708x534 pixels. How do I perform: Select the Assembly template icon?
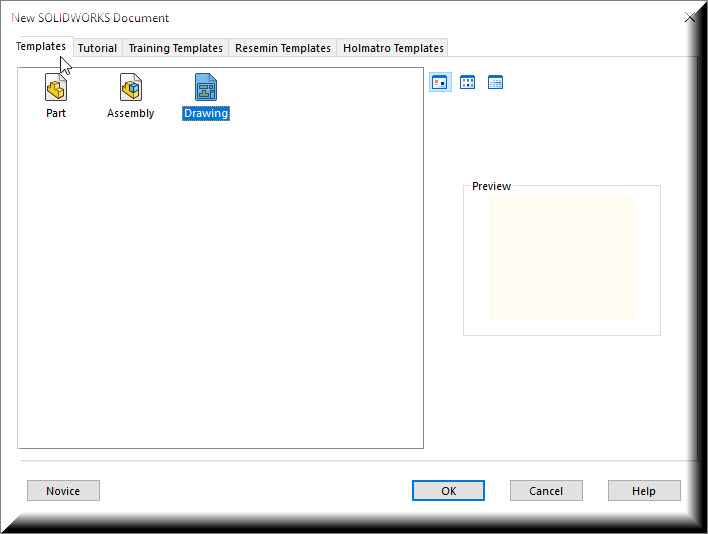(131, 87)
